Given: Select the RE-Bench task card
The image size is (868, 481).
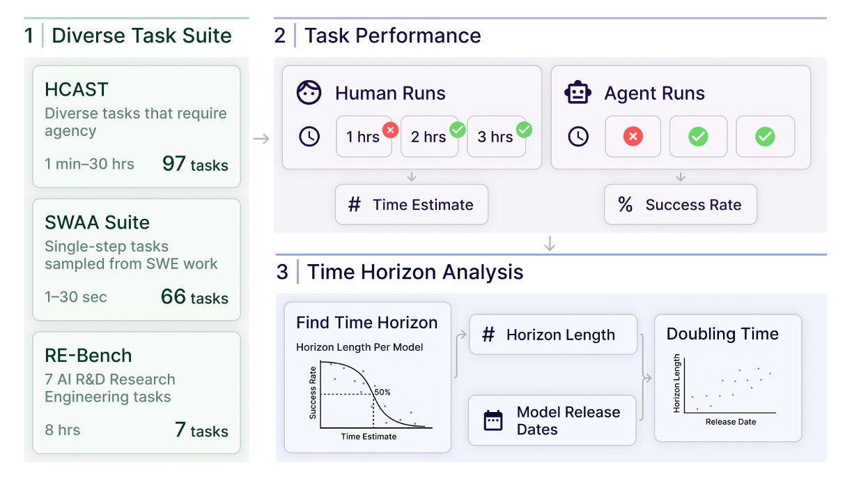Looking at the screenshot, I should pyautogui.click(x=136, y=392).
